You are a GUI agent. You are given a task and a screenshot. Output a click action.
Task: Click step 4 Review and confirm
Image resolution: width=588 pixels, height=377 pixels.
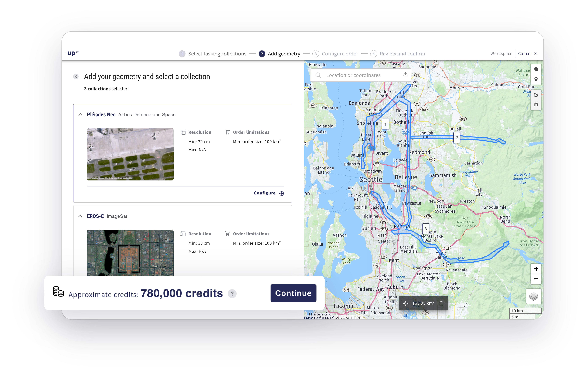[398, 54]
